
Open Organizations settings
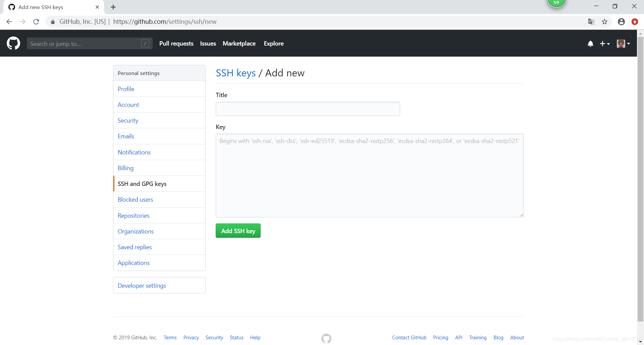pyautogui.click(x=159, y=231)
